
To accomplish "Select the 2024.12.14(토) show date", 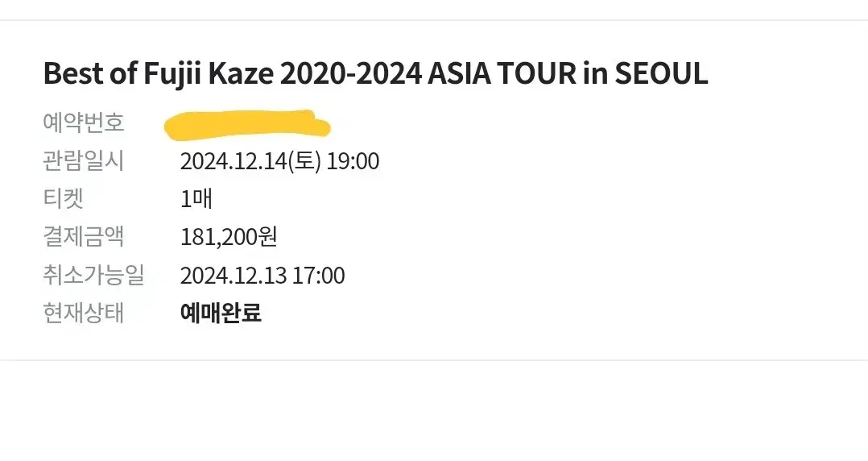I will pos(250,161).
